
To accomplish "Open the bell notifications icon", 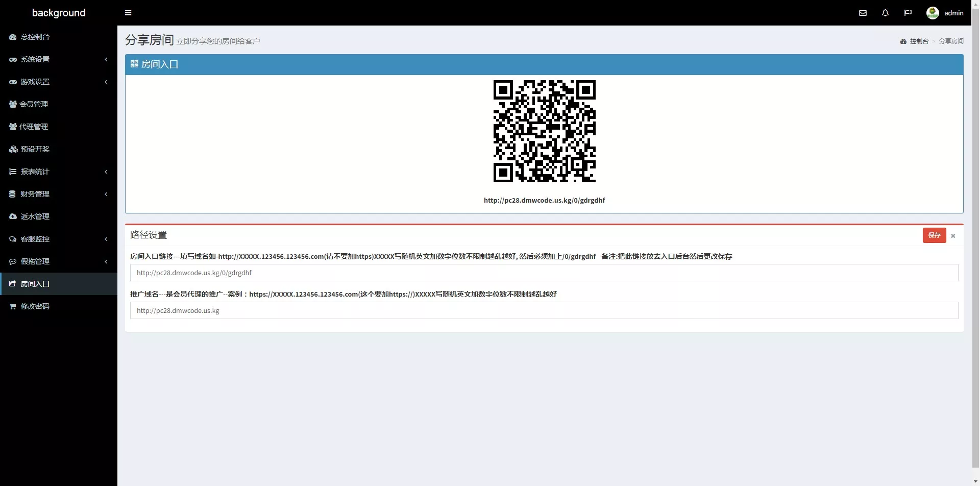I will [885, 13].
